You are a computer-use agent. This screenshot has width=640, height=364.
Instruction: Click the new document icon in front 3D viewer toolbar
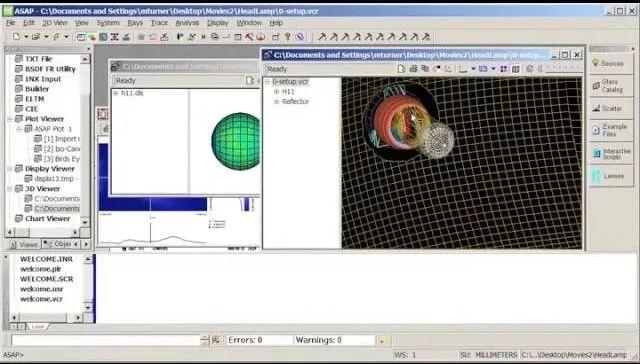tap(402, 69)
